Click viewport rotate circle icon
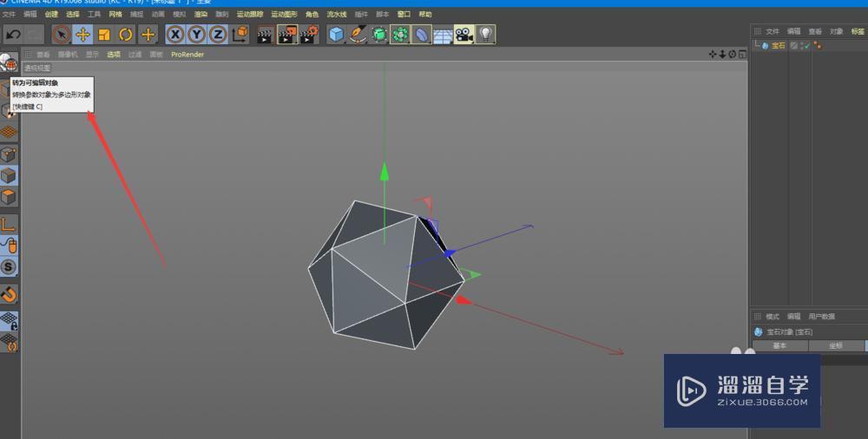868x439 pixels. pos(733,55)
